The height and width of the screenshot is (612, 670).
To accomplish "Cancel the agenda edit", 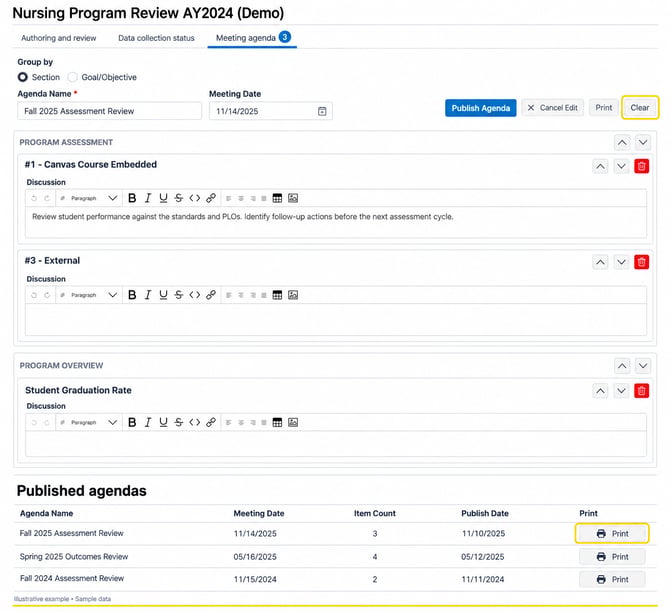I will click(x=552, y=108).
